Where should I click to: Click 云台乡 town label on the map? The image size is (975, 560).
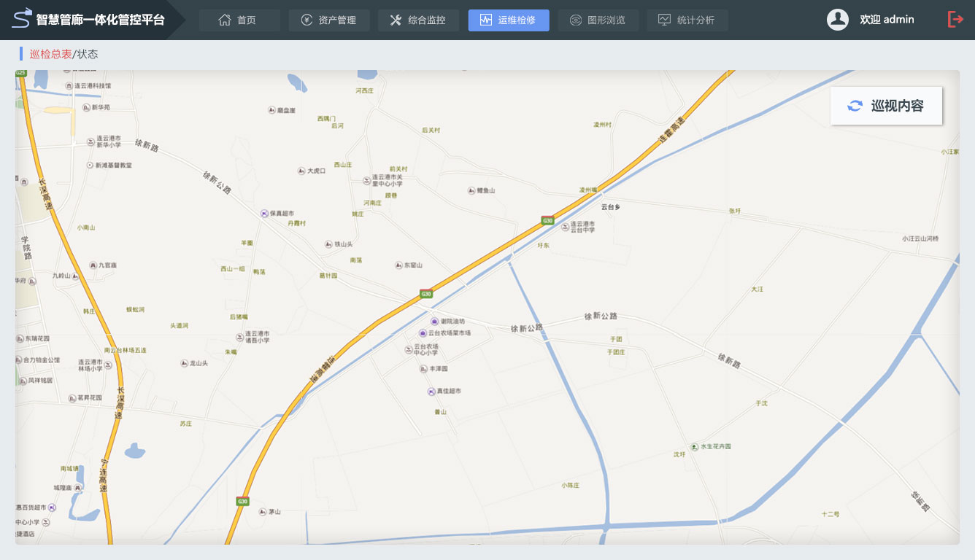point(610,207)
